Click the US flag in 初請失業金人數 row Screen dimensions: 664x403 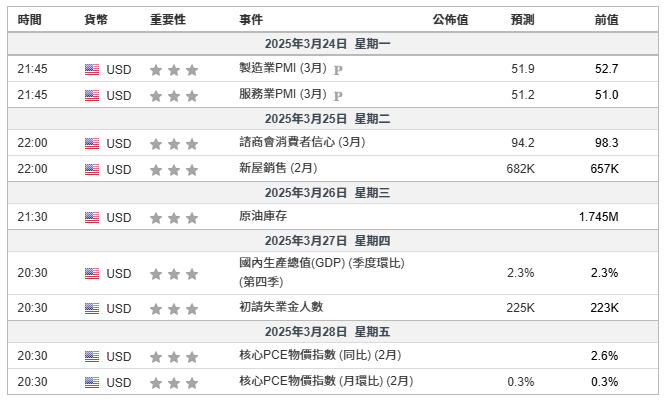point(92,308)
